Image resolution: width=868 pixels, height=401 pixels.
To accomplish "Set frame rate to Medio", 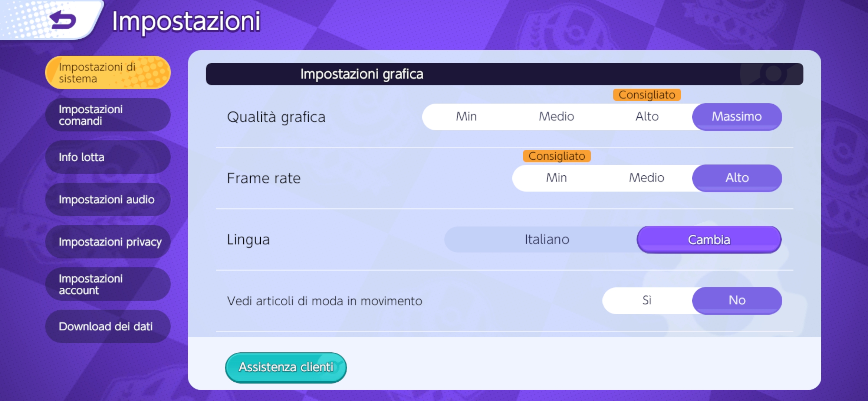I will pos(646,177).
